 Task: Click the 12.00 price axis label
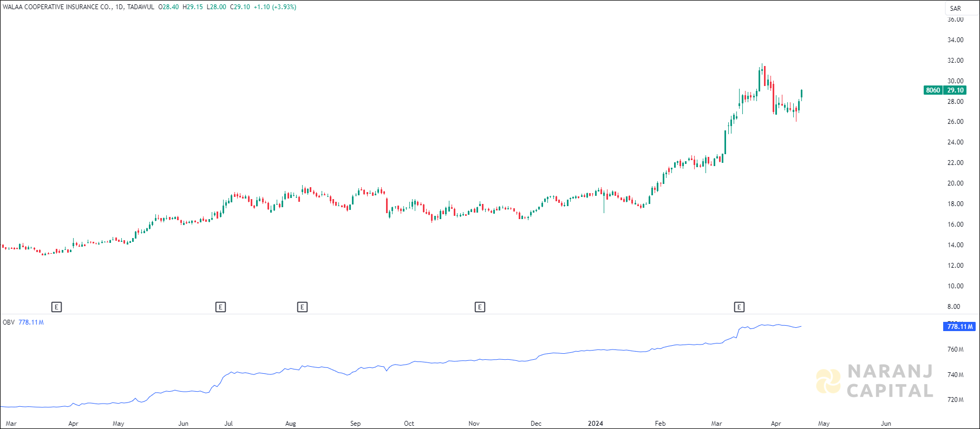click(955, 266)
